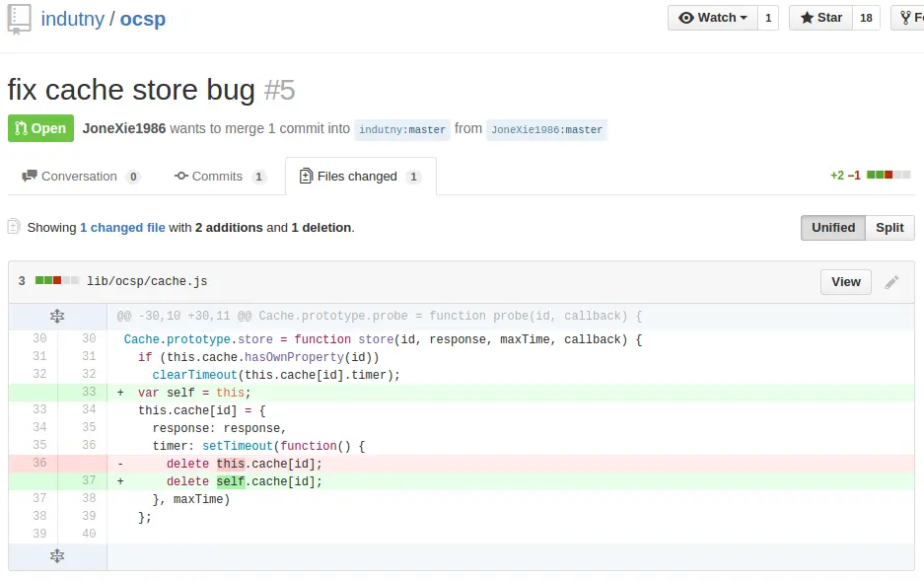Image resolution: width=924 pixels, height=582 pixels.
Task: Click the Fork button
Action: [909, 18]
